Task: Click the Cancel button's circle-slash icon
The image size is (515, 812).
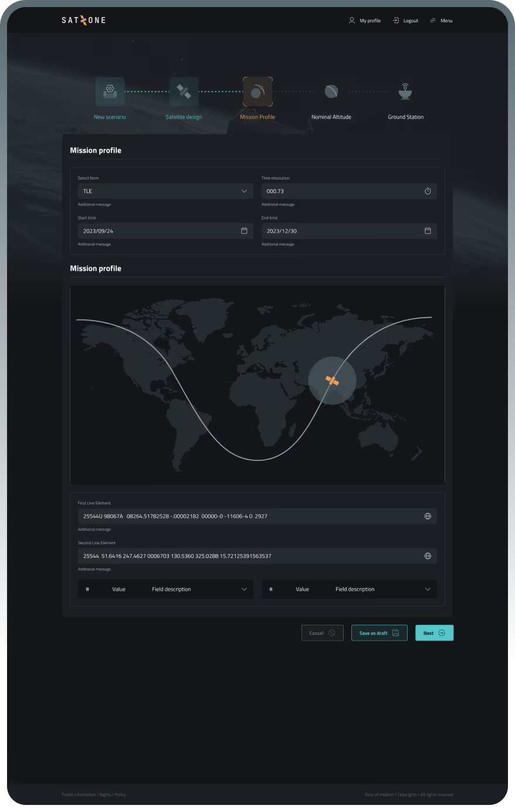Action: coord(332,633)
